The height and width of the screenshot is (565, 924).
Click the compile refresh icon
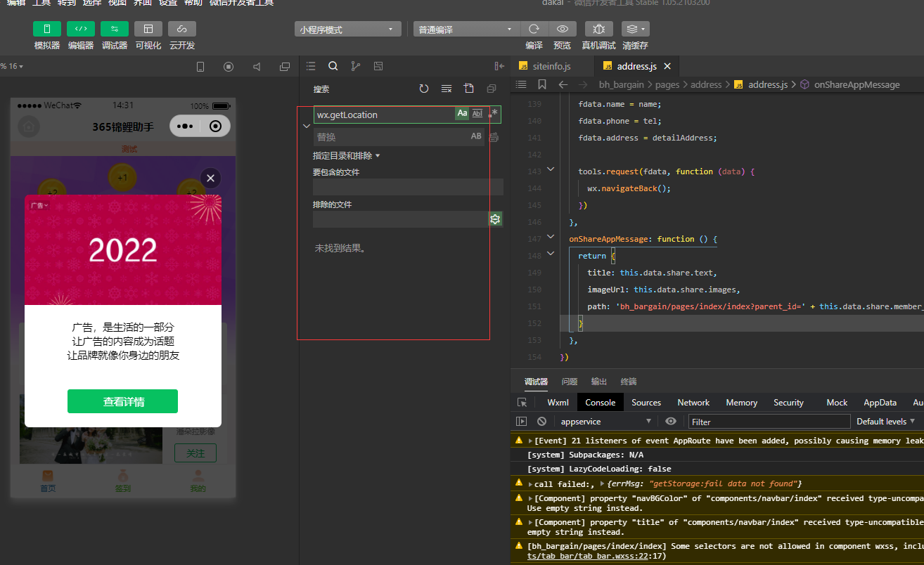[x=534, y=30]
